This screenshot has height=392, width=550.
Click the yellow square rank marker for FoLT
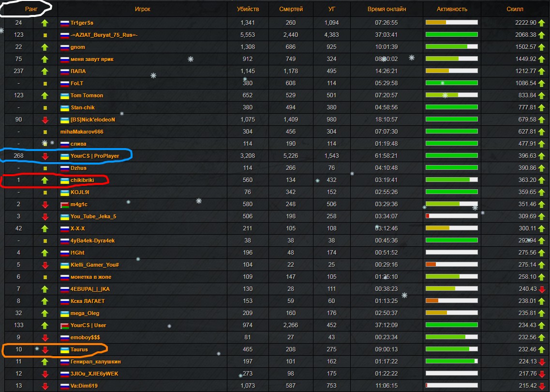45,83
